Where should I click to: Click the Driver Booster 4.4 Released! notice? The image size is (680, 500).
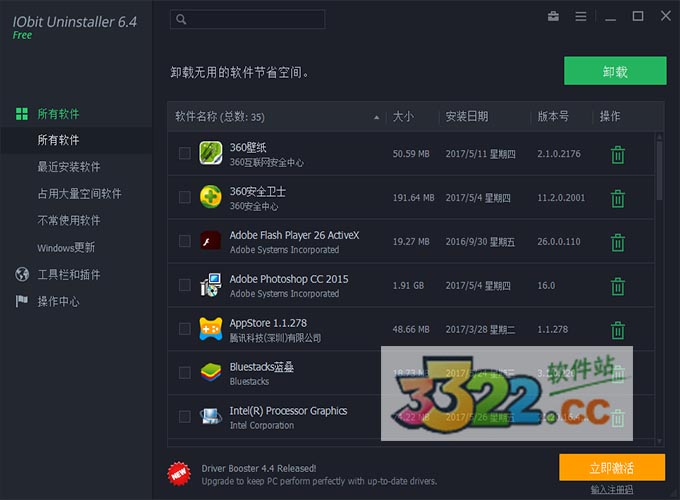point(259,468)
